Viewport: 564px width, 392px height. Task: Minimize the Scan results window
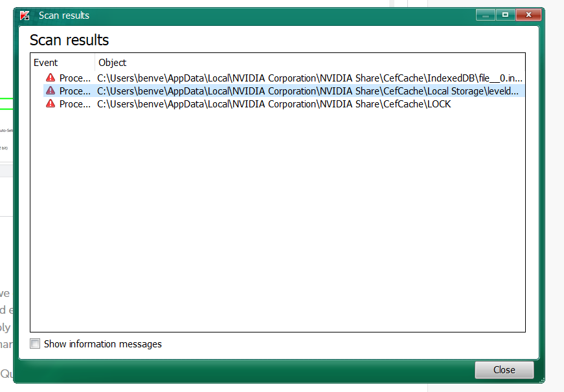coord(486,15)
